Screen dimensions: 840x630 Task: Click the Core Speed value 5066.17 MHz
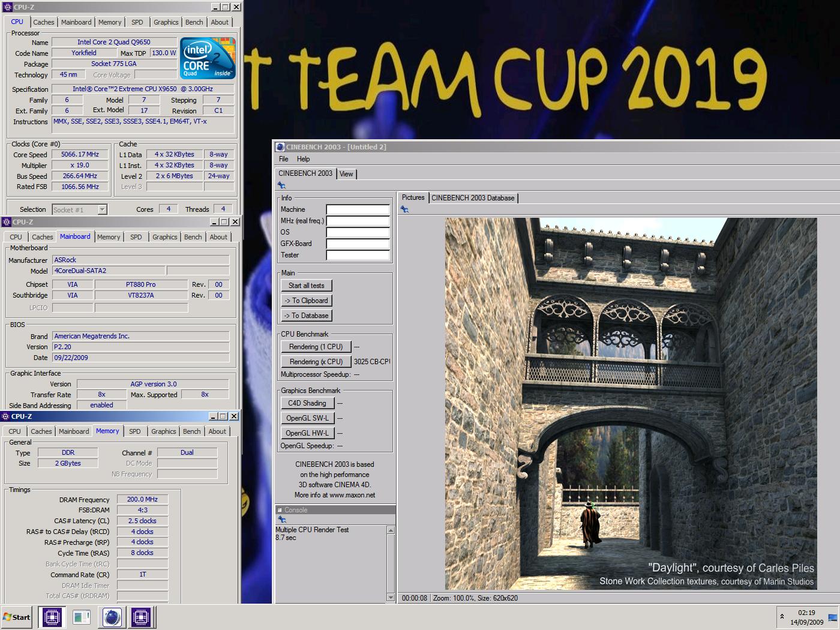tap(80, 154)
